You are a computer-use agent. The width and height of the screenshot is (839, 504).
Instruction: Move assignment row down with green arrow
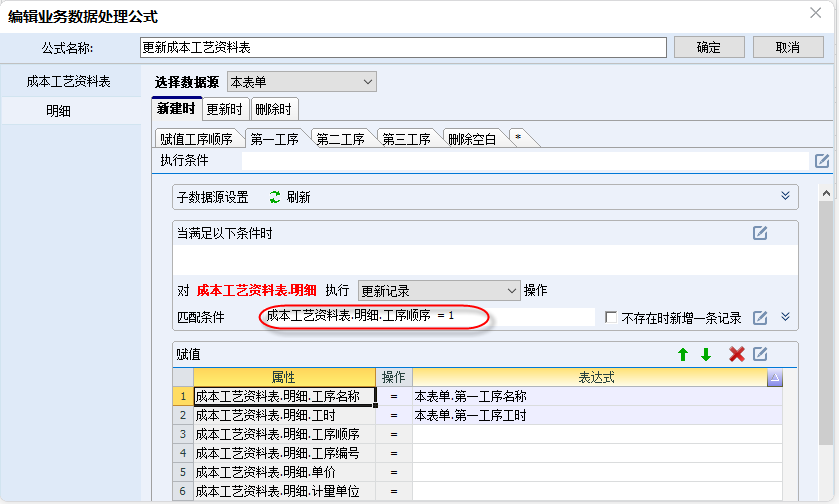click(706, 354)
